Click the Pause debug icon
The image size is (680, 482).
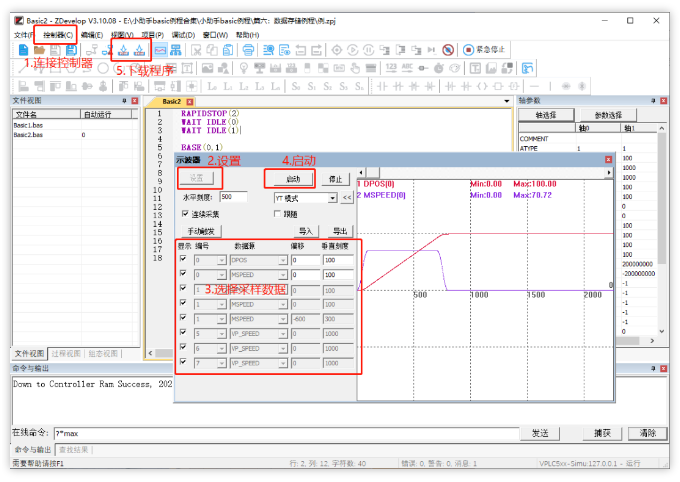369,50
